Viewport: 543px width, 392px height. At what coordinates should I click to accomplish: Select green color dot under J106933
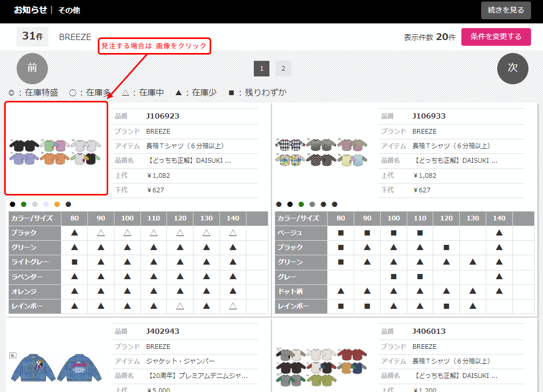tap(301, 204)
